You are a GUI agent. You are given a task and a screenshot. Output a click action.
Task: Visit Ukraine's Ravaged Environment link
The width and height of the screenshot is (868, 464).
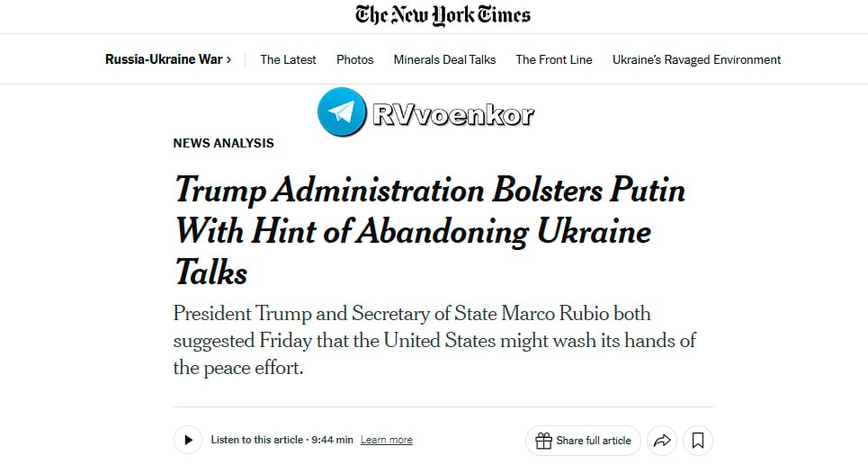[696, 59]
